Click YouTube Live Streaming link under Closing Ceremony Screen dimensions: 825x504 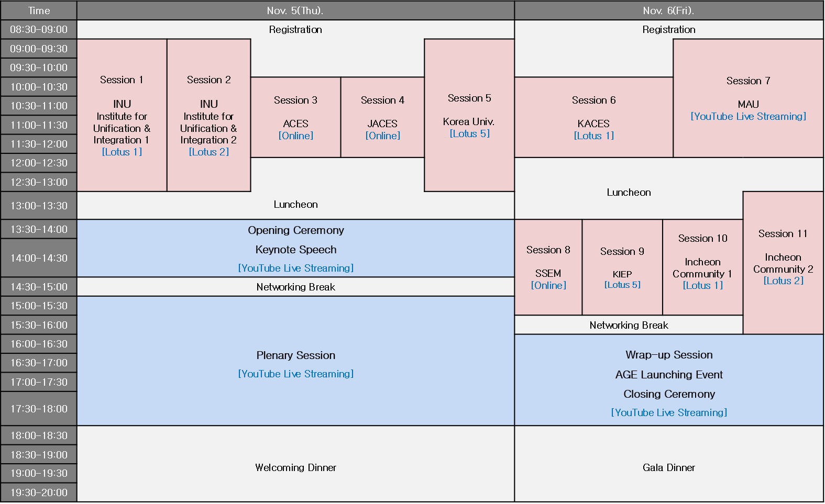click(x=669, y=412)
